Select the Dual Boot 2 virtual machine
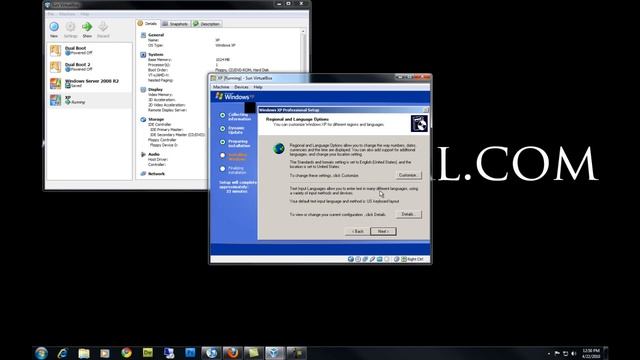This screenshot has width=640, height=360. (x=89, y=67)
